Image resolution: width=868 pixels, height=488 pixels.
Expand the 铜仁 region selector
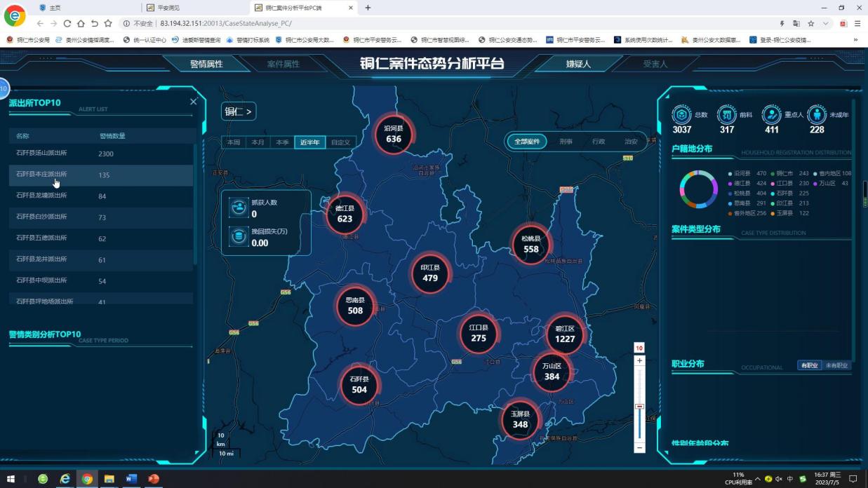(x=239, y=111)
